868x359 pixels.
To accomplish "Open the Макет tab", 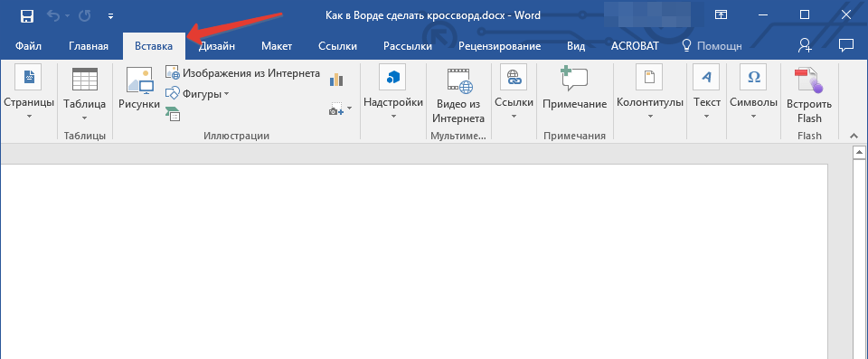I will coord(277,46).
